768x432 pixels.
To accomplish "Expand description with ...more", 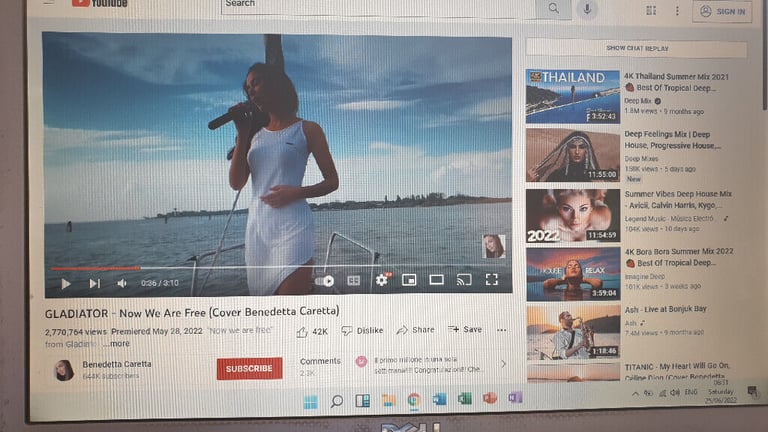I will (x=116, y=344).
